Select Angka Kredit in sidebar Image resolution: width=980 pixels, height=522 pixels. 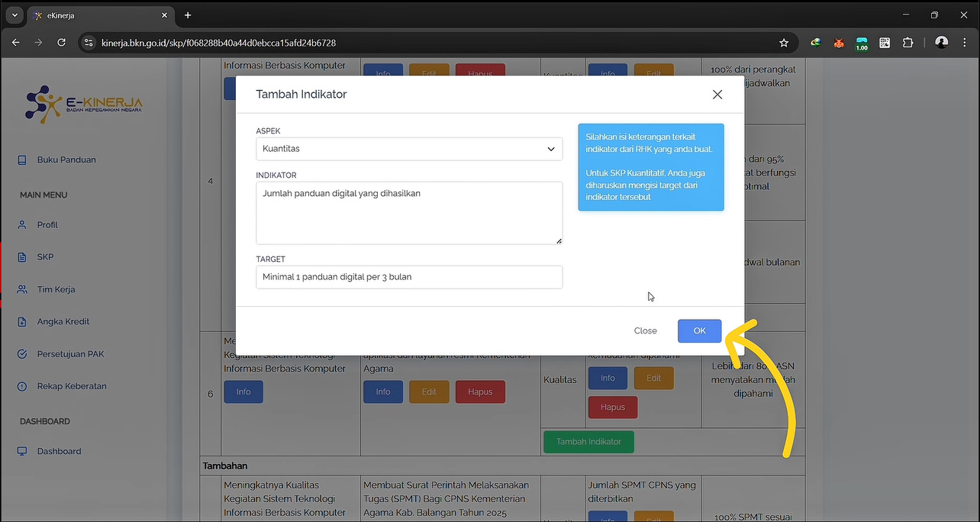[63, 322]
